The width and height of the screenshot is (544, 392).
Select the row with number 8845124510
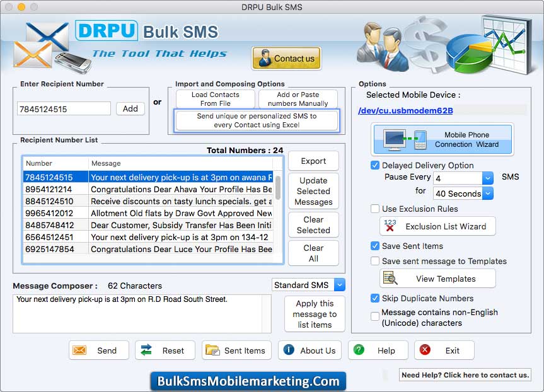(x=148, y=201)
